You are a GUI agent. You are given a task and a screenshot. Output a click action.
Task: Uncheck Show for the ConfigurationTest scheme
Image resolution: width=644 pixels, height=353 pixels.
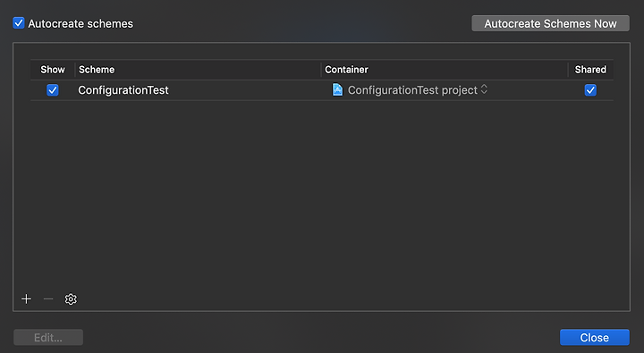click(53, 90)
